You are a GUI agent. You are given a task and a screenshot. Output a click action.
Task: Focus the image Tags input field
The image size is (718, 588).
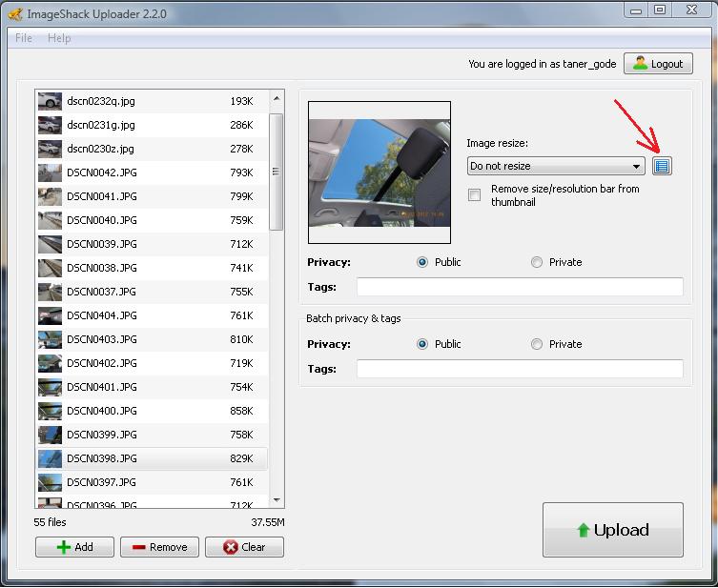click(x=520, y=287)
